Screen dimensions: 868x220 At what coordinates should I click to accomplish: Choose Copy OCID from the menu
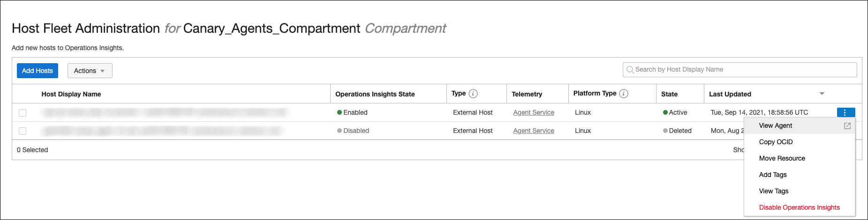(x=776, y=142)
